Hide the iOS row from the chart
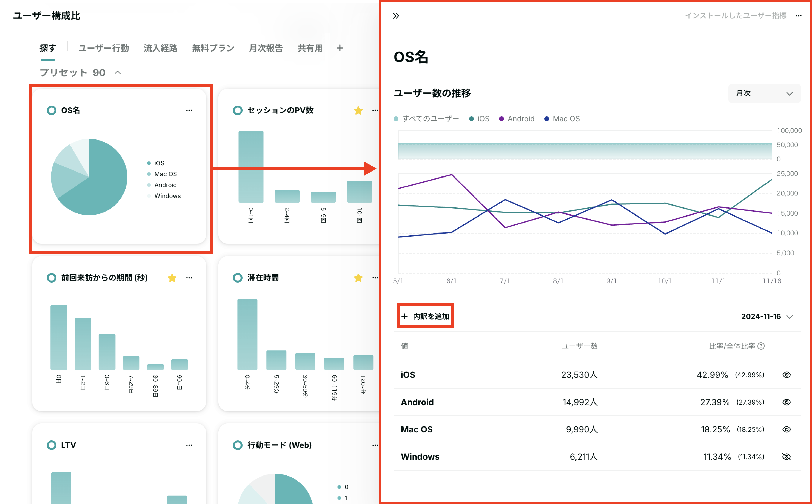 (786, 375)
